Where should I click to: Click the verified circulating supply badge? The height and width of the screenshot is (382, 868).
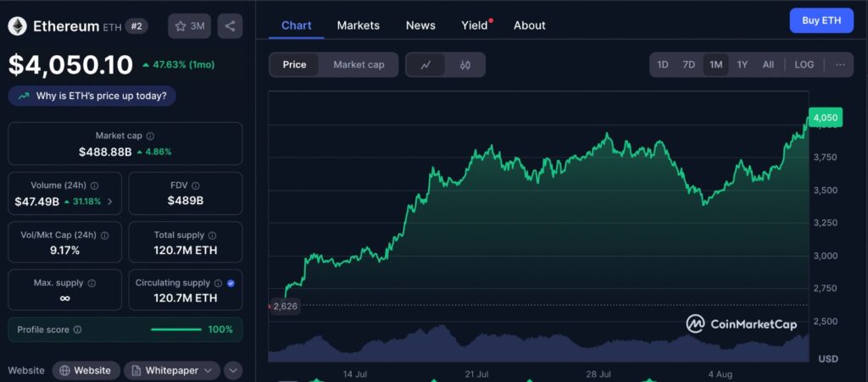(231, 283)
